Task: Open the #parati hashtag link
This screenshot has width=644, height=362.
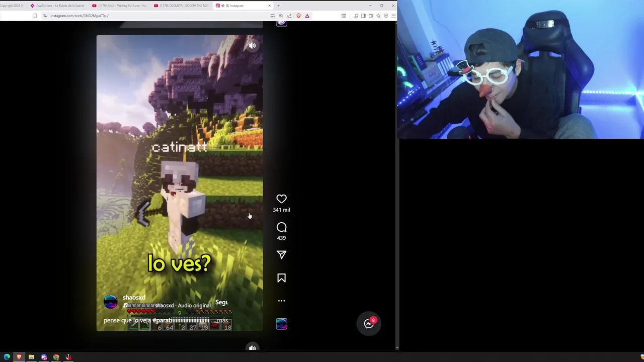Action: [x=181, y=320]
